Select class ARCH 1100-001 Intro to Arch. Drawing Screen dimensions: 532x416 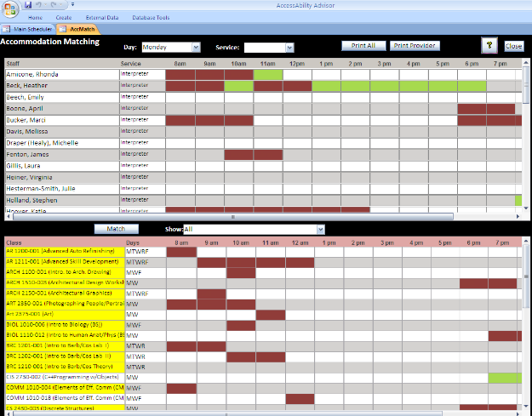[64, 272]
